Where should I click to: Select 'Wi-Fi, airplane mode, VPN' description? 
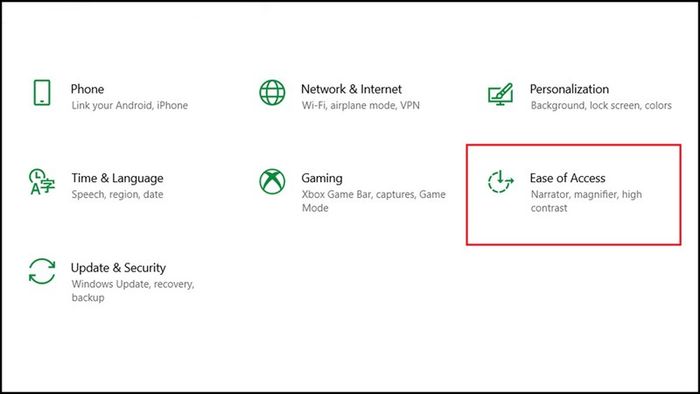point(361,106)
